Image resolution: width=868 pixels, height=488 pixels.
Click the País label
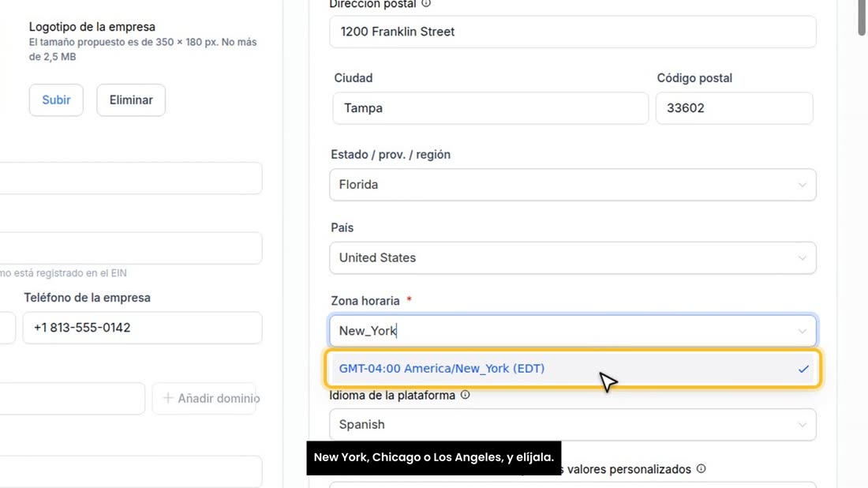(x=342, y=227)
